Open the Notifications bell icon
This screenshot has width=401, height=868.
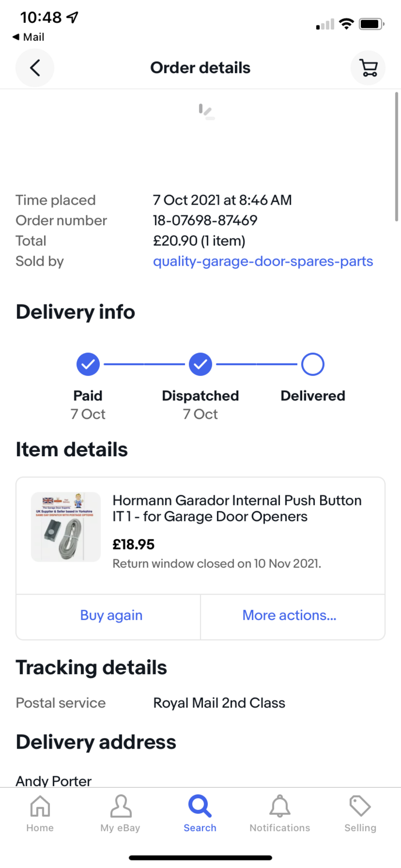click(x=280, y=806)
